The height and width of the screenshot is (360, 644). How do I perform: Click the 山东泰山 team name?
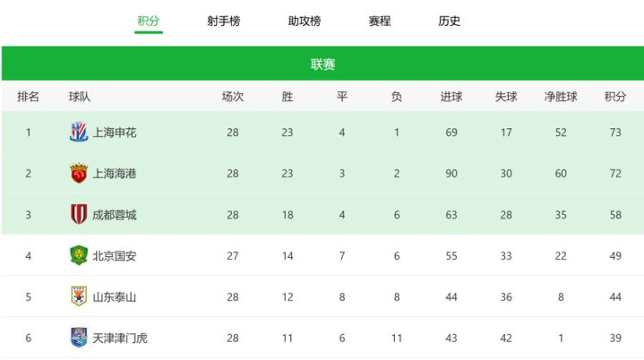(115, 296)
